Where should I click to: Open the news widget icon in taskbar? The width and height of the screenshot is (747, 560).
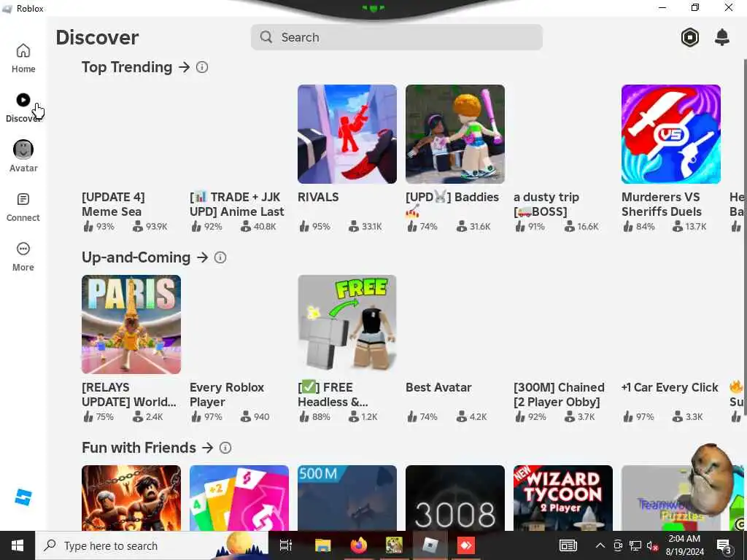click(x=568, y=545)
